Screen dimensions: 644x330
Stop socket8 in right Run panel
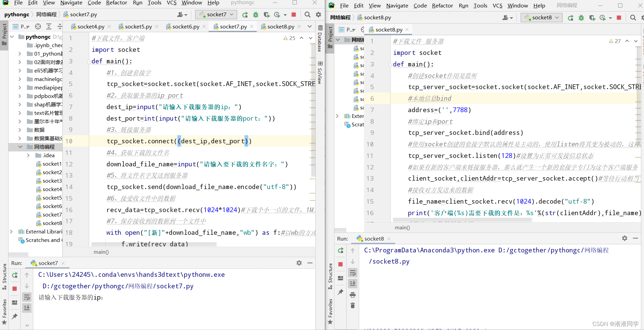pos(340,264)
